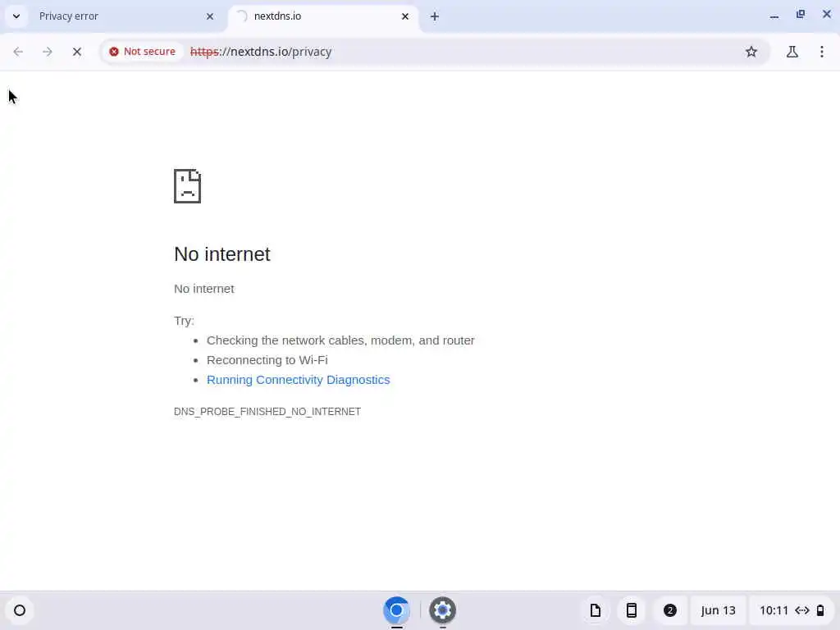Click the network status icon in tray

click(x=802, y=610)
